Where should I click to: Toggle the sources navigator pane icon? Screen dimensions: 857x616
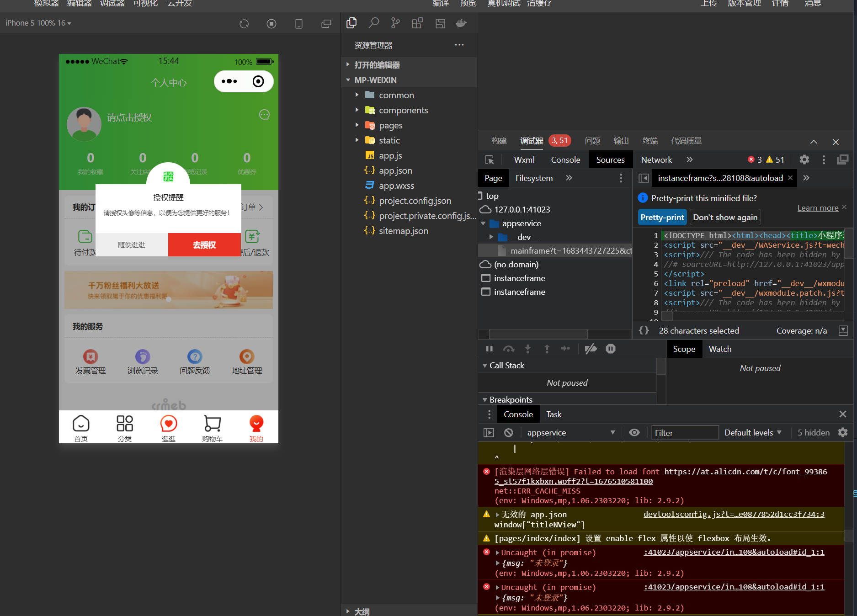644,178
